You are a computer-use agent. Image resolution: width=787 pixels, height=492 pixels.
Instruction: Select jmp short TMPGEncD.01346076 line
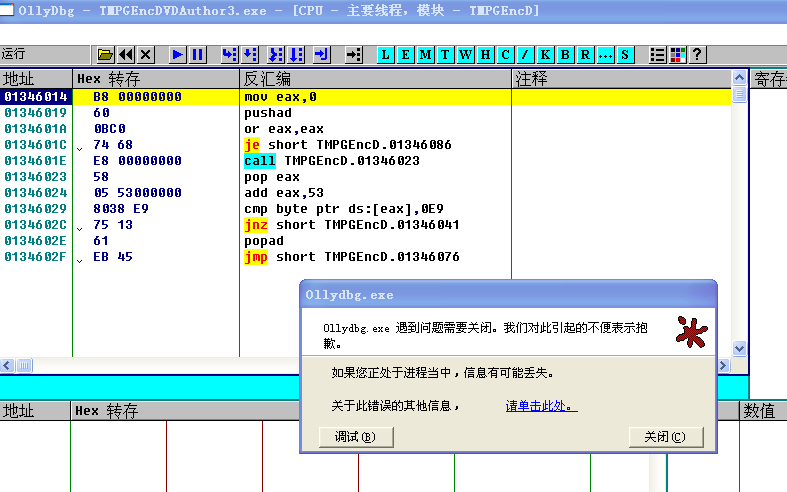[352, 257]
